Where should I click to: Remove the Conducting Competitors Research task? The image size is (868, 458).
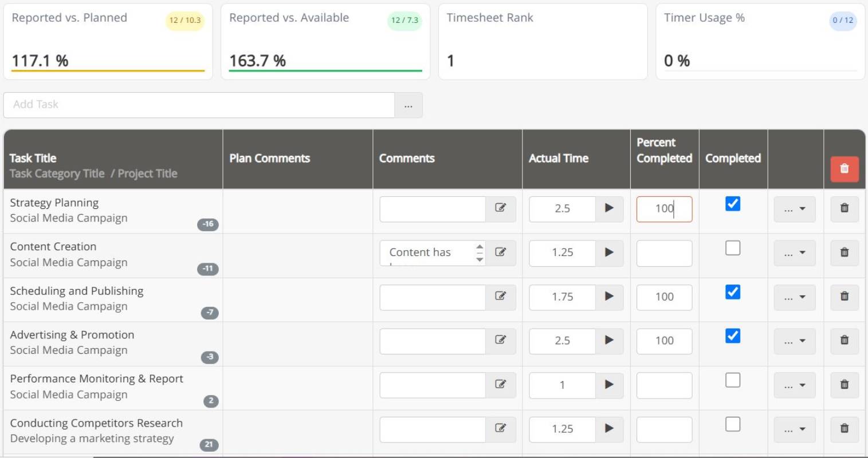click(x=844, y=429)
